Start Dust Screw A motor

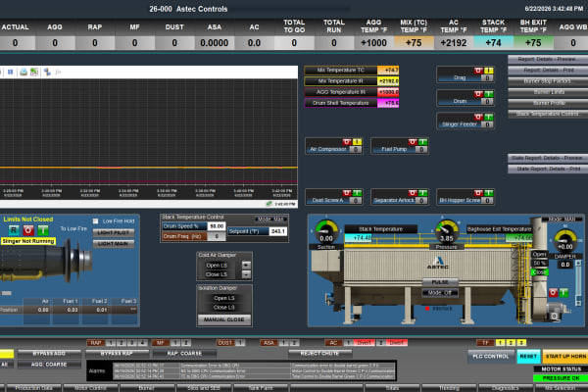click(357, 193)
